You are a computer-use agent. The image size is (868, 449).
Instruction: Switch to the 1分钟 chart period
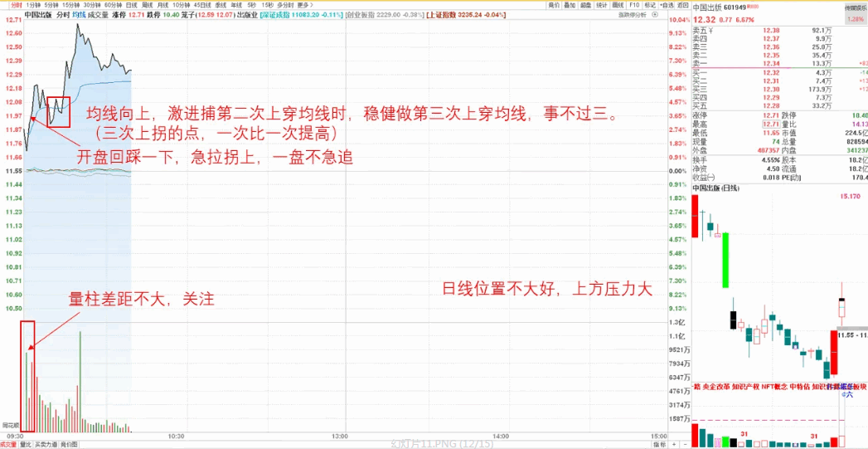click(x=33, y=5)
